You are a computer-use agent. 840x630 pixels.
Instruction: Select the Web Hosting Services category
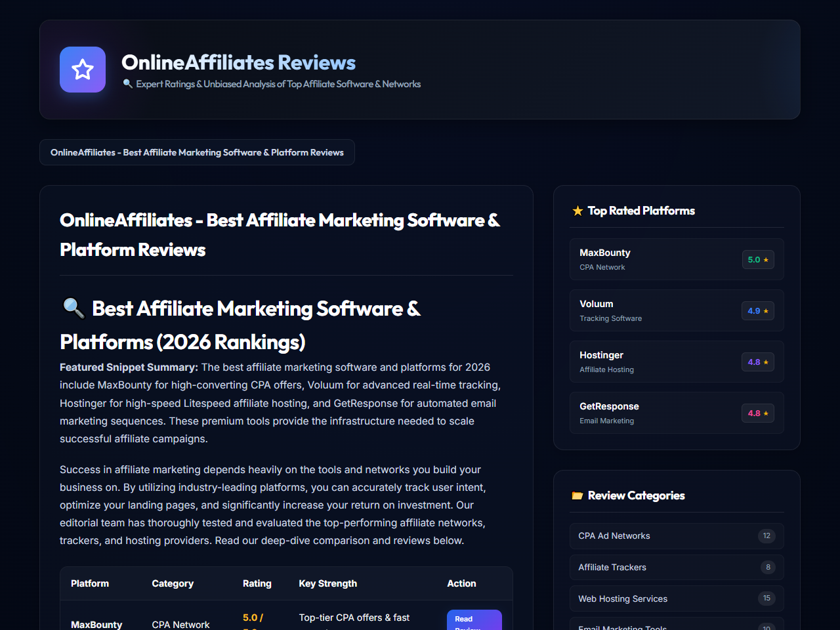point(677,598)
